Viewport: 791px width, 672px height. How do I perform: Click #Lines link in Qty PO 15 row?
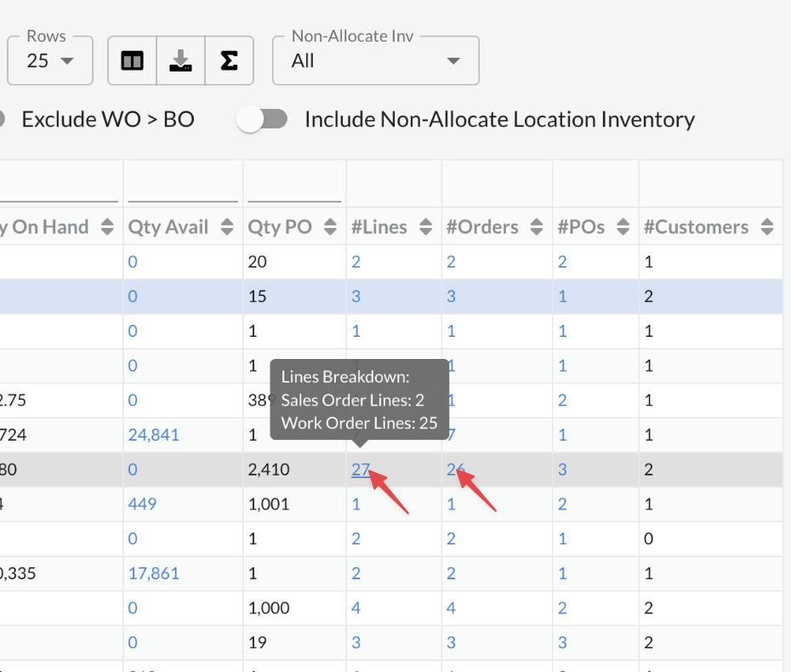356,296
